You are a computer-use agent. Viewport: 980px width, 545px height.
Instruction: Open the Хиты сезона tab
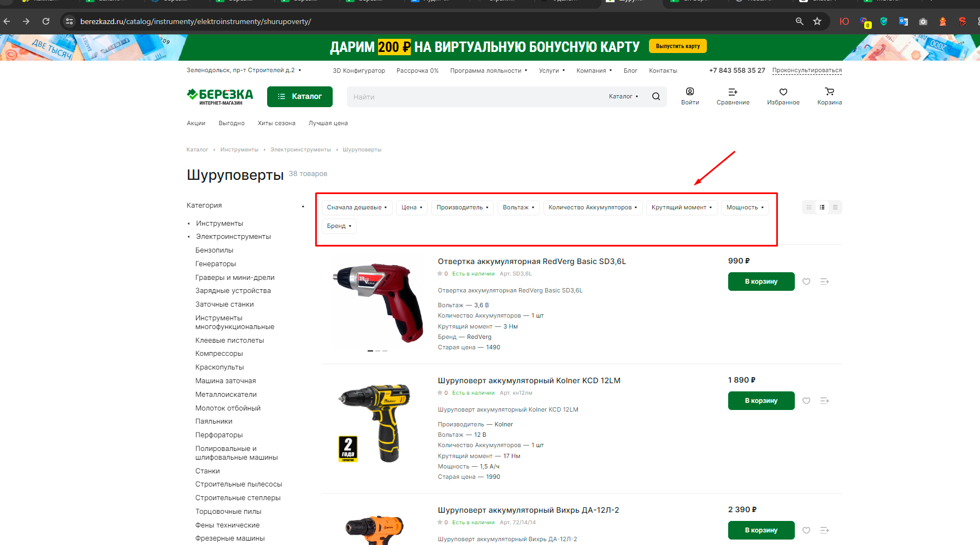(x=276, y=124)
